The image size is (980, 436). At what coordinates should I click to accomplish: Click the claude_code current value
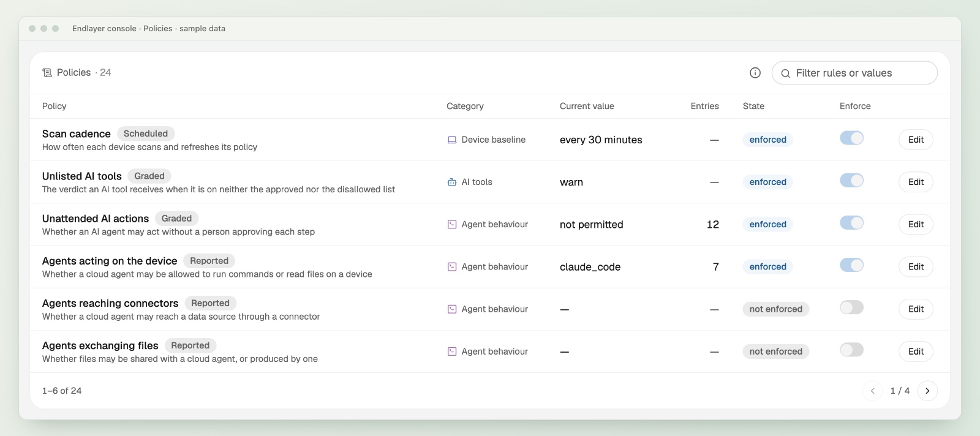coord(590,267)
